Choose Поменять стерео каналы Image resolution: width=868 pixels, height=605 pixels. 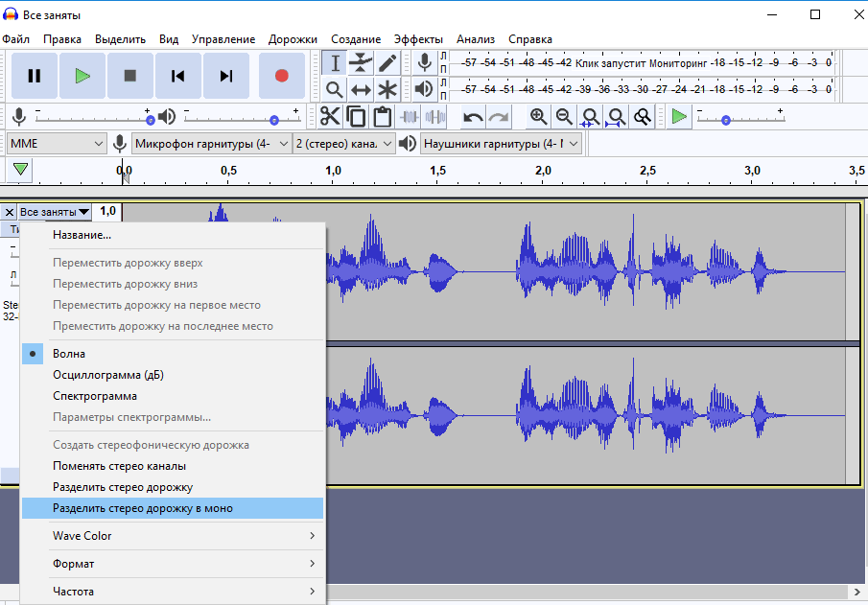tap(173, 466)
